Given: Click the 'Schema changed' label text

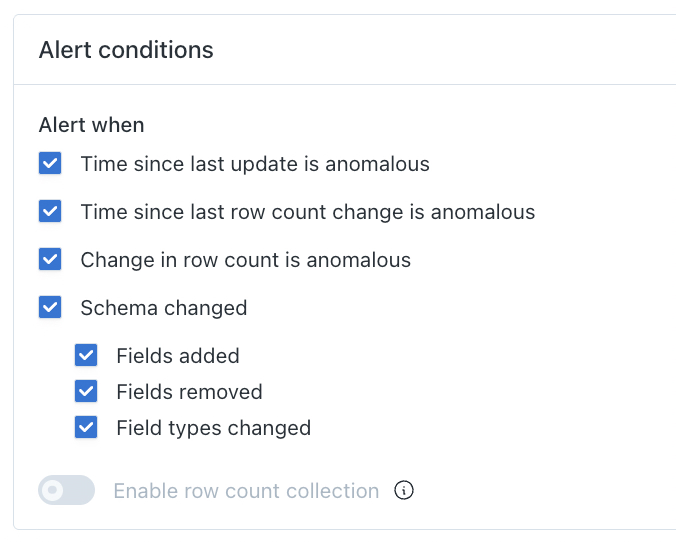Looking at the screenshot, I should click(x=163, y=308).
